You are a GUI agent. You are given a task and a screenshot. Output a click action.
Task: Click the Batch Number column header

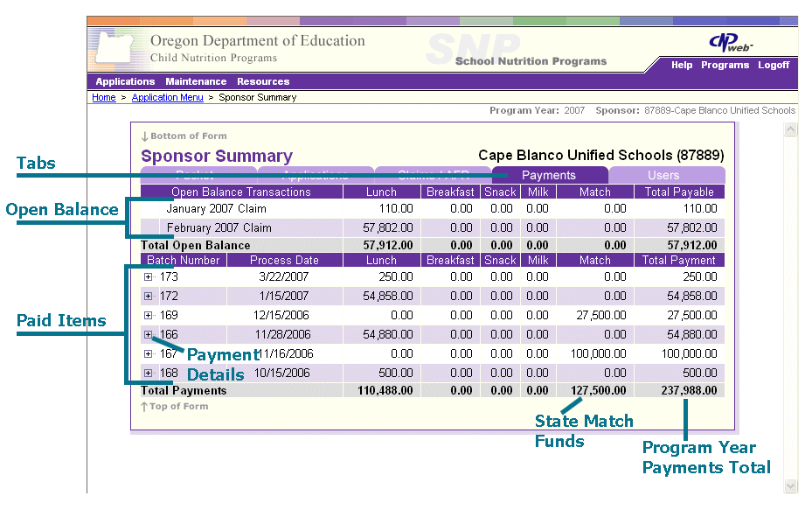pos(184,260)
